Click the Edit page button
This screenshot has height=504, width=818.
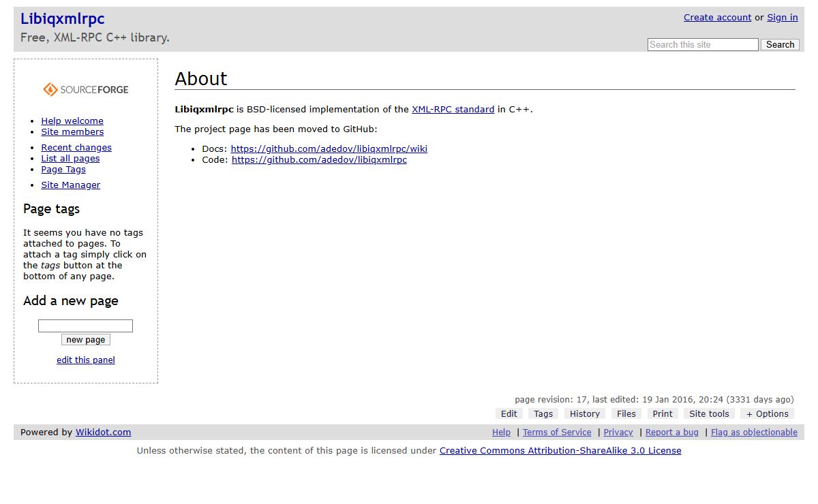[x=509, y=414]
